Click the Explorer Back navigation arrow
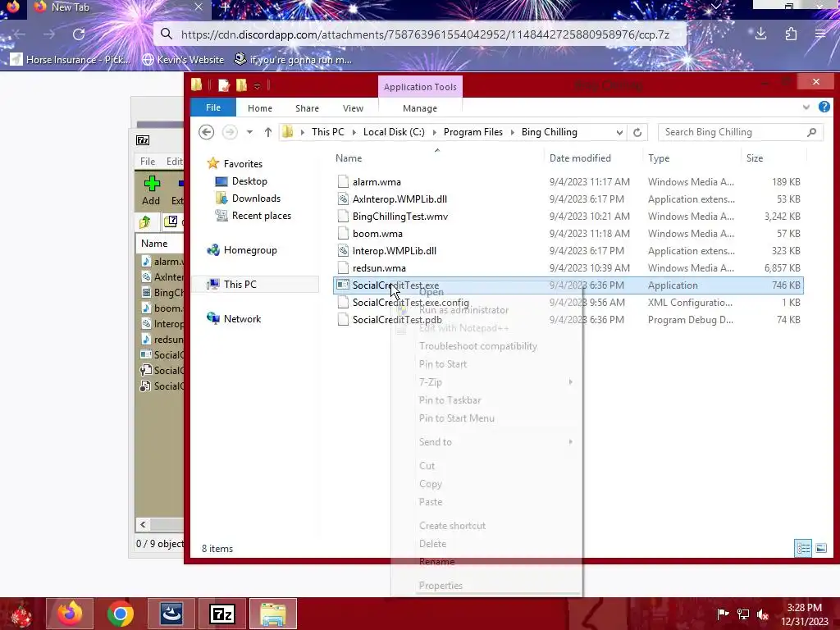840x630 pixels. 206,132
